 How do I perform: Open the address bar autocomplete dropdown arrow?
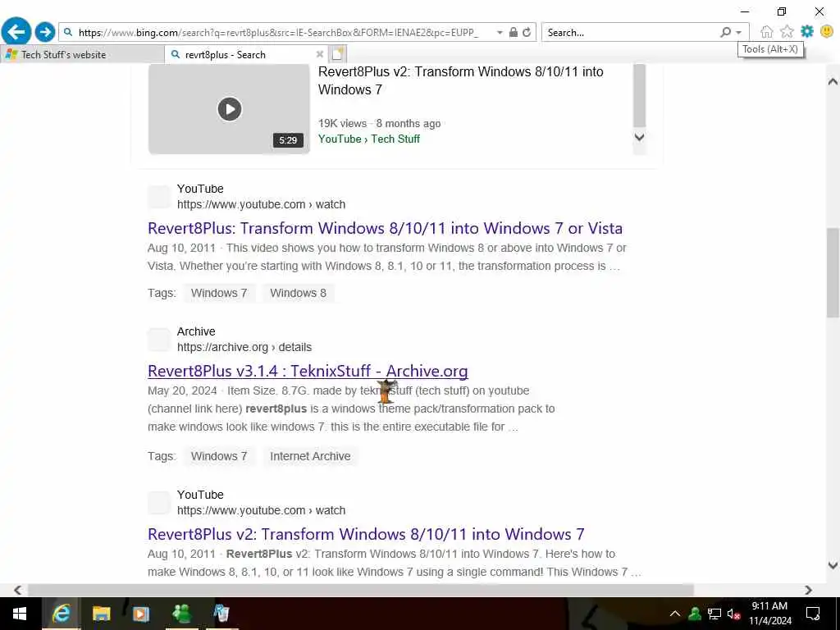click(500, 32)
